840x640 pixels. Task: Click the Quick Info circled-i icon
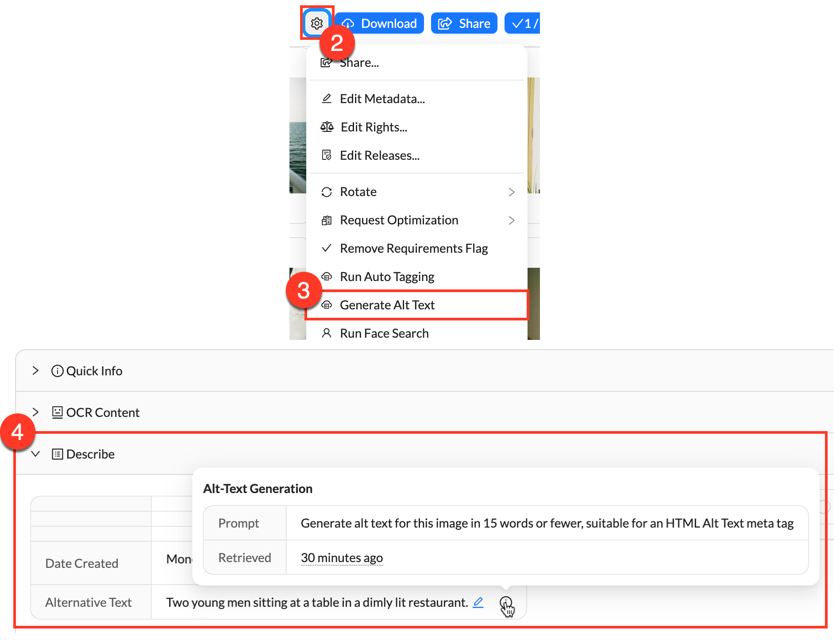[x=57, y=371]
